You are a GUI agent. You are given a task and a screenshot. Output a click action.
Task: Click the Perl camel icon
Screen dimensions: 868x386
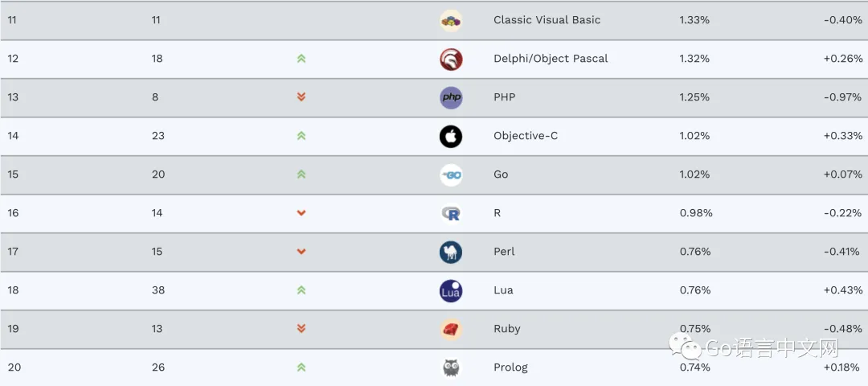451,252
